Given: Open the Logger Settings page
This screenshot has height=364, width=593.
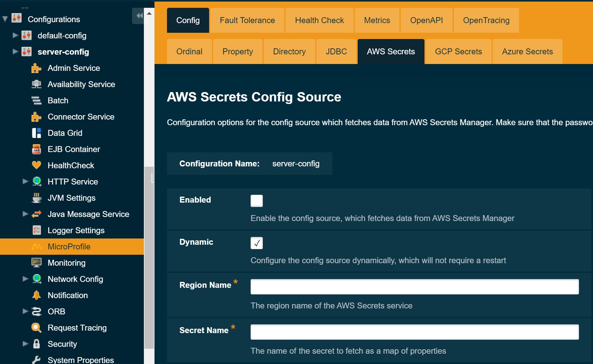Looking at the screenshot, I should click(76, 230).
